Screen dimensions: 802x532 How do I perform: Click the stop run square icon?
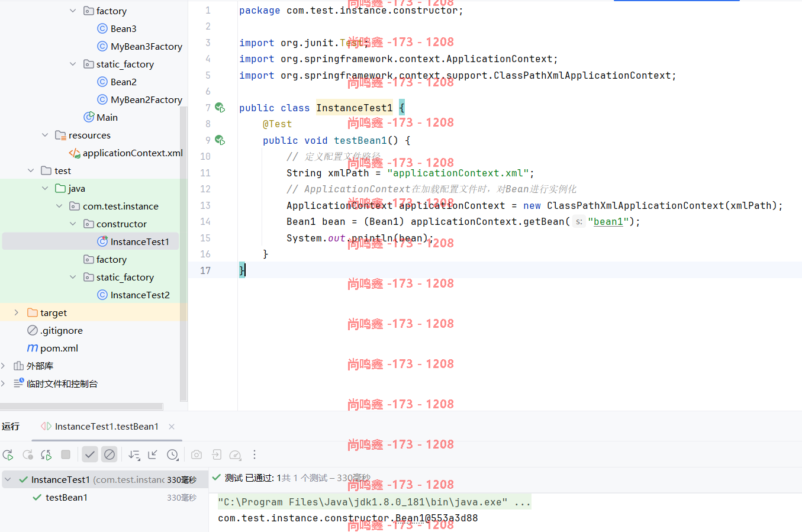coord(66,454)
